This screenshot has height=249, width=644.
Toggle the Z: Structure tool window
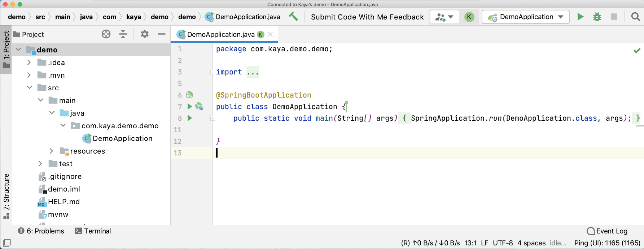pos(6,196)
